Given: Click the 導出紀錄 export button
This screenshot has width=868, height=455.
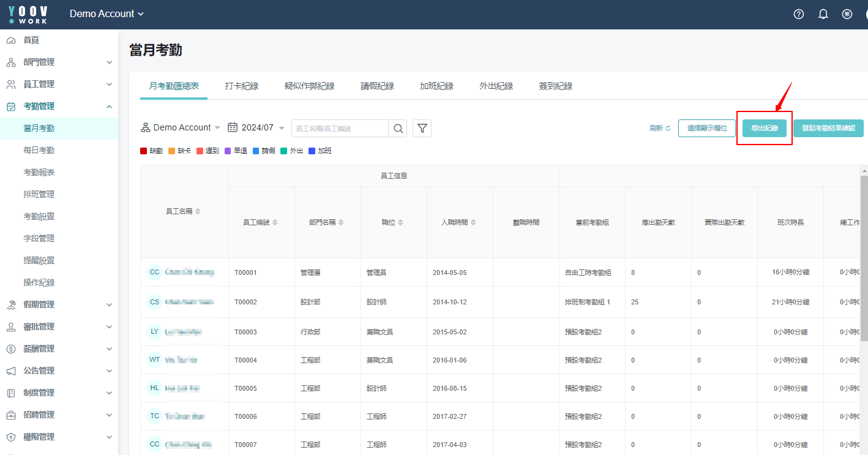Looking at the screenshot, I should tap(765, 128).
